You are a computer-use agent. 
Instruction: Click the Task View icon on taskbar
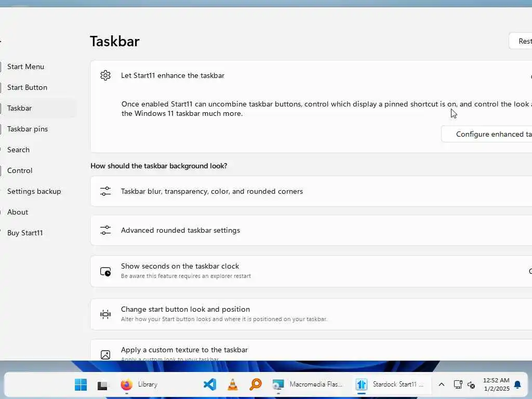pyautogui.click(x=102, y=385)
